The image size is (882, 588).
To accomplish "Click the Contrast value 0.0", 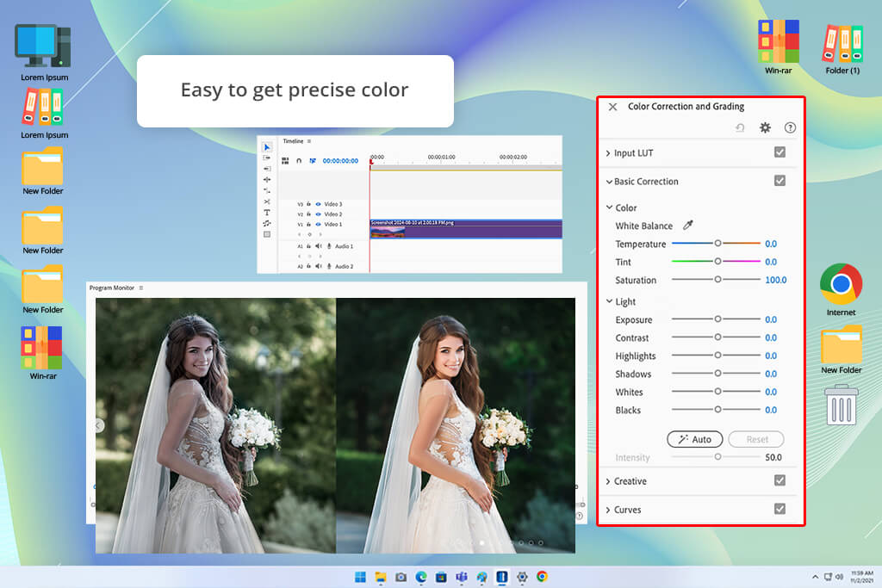I will click(771, 337).
